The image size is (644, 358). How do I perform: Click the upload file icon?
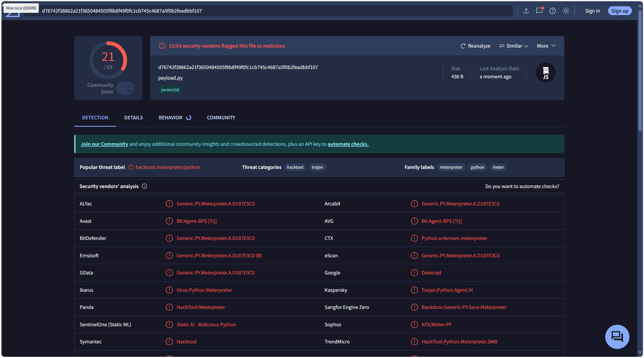coord(526,11)
